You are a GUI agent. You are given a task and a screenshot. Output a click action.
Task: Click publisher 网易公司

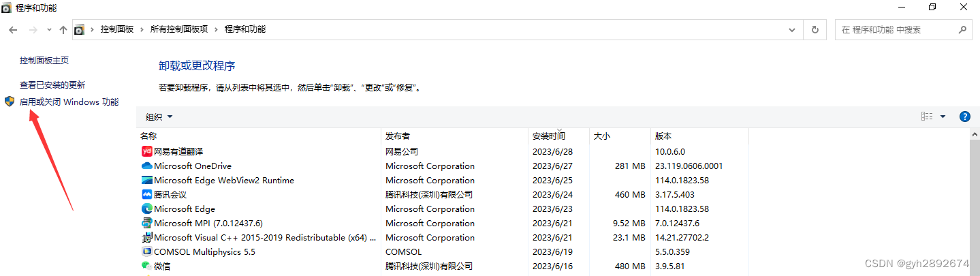pyautogui.click(x=402, y=151)
